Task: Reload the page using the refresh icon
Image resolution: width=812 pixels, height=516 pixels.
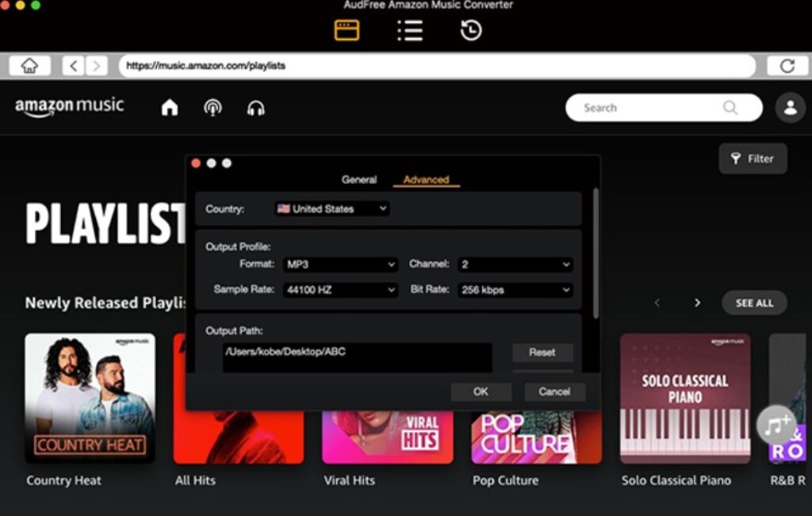Action: point(786,66)
